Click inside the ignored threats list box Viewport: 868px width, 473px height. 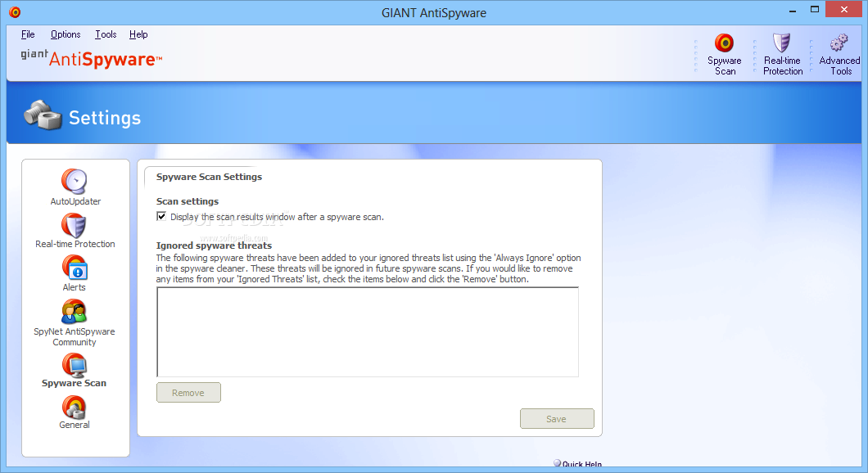click(x=368, y=332)
